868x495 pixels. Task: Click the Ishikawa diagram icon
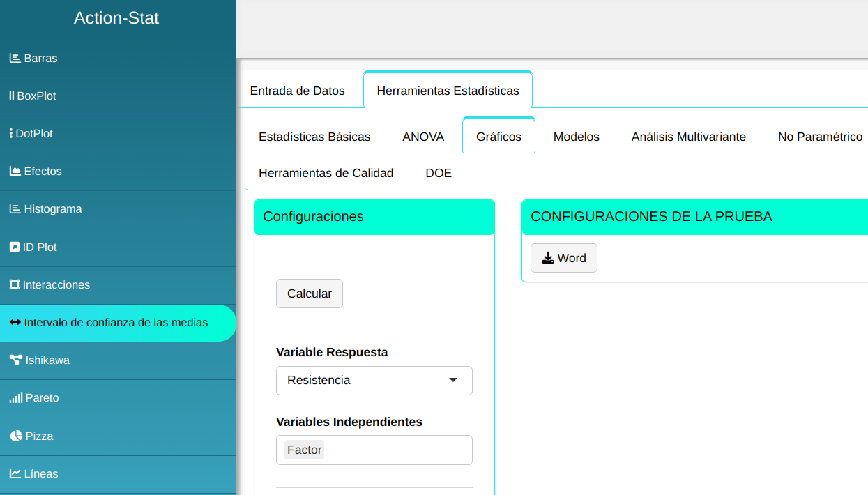click(15, 360)
